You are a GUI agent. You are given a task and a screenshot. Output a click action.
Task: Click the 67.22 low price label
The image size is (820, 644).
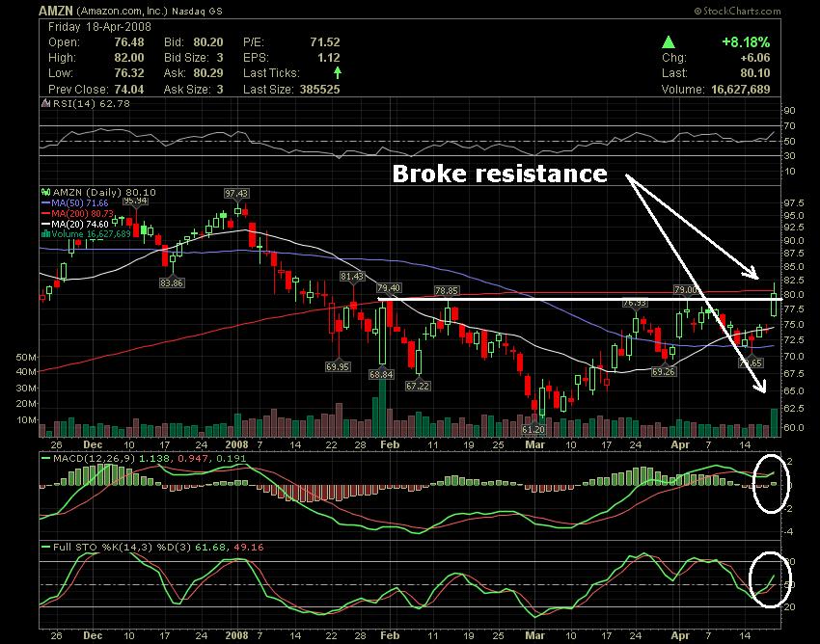point(418,386)
